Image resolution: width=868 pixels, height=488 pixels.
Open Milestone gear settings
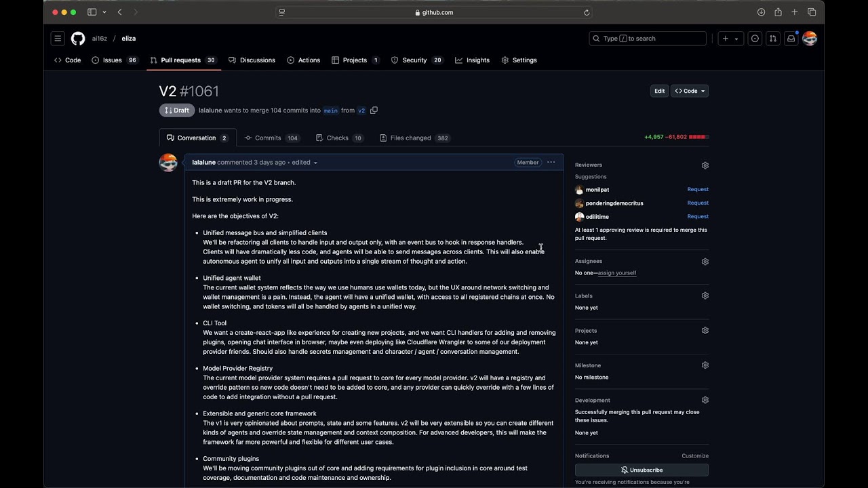pos(705,365)
